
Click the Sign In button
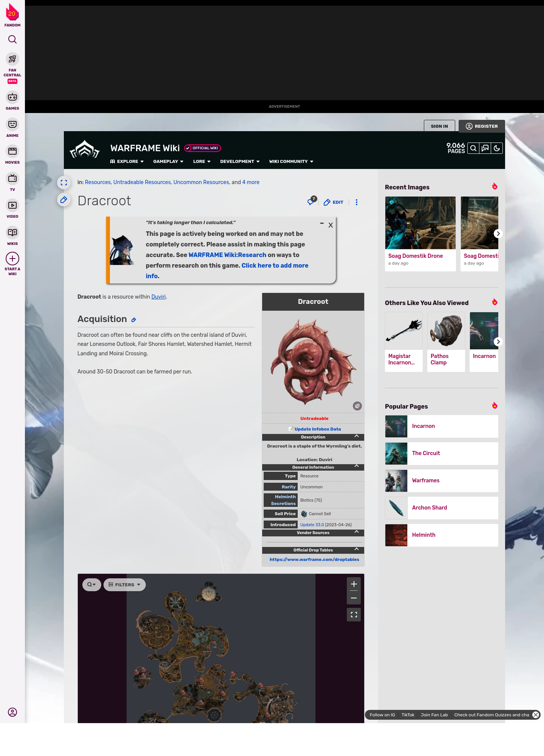click(439, 126)
